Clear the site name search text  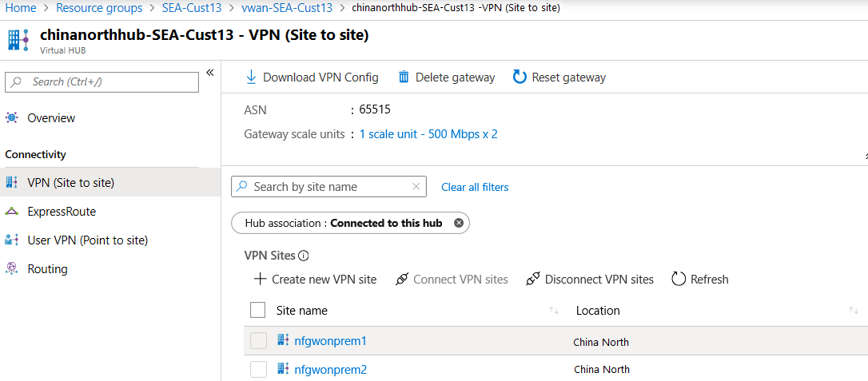416,187
